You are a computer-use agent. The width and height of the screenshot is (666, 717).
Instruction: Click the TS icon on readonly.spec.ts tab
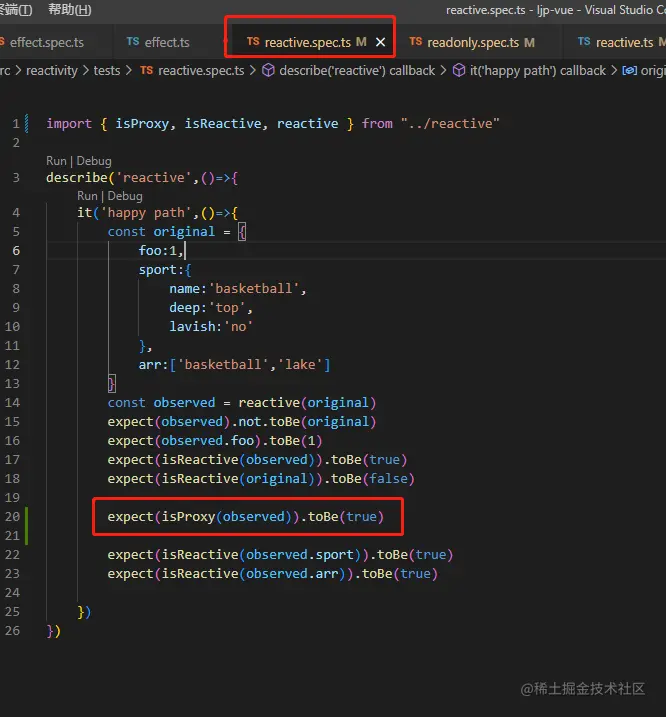(x=415, y=42)
